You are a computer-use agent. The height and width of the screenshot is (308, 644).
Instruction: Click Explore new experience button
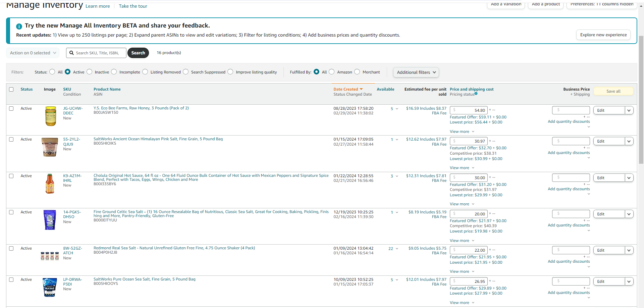603,35
